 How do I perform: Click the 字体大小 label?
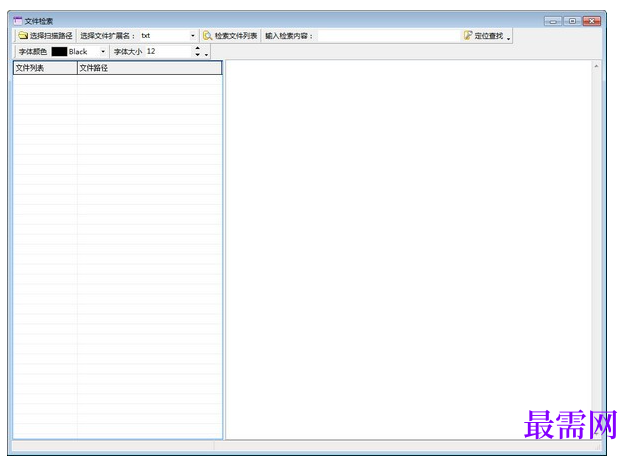pyautogui.click(x=128, y=52)
